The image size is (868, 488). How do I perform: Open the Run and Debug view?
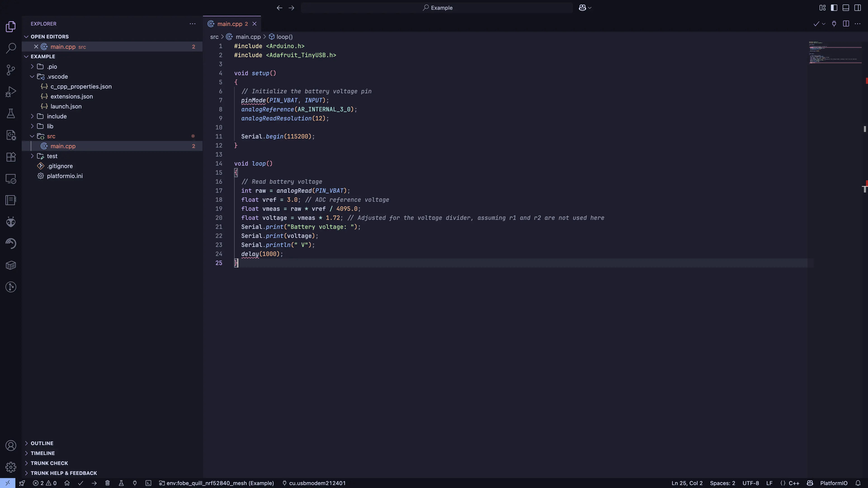pyautogui.click(x=10, y=91)
